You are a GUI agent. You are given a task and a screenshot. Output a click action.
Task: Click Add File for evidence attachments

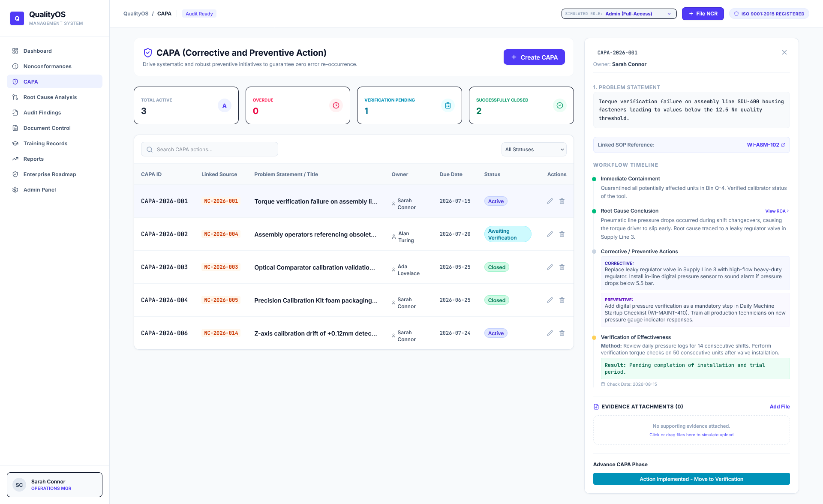[780, 407]
